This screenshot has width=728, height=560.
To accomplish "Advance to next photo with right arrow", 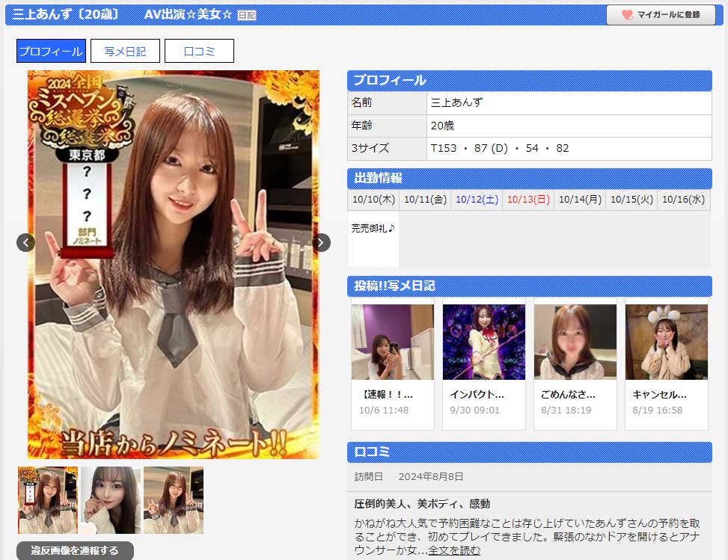I will point(320,242).
